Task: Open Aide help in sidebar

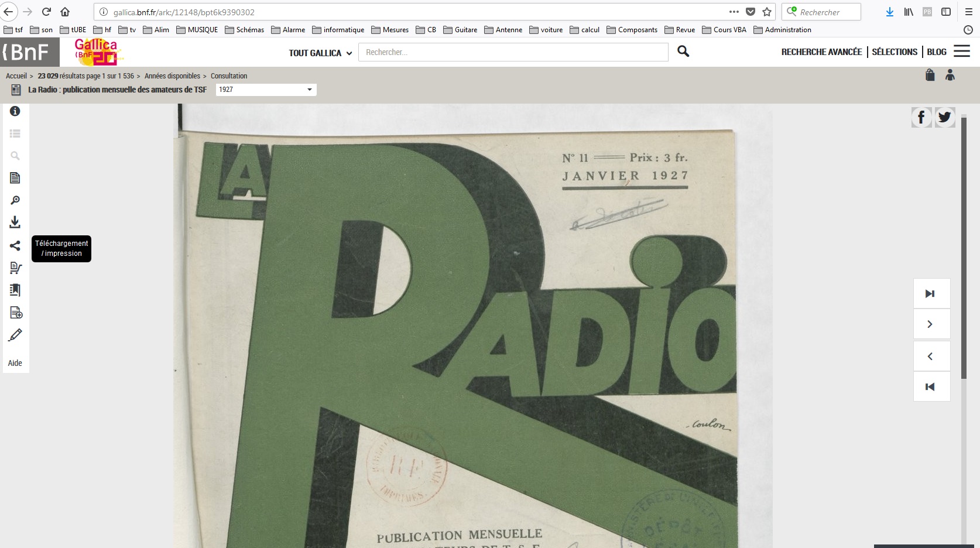Action: coord(15,363)
